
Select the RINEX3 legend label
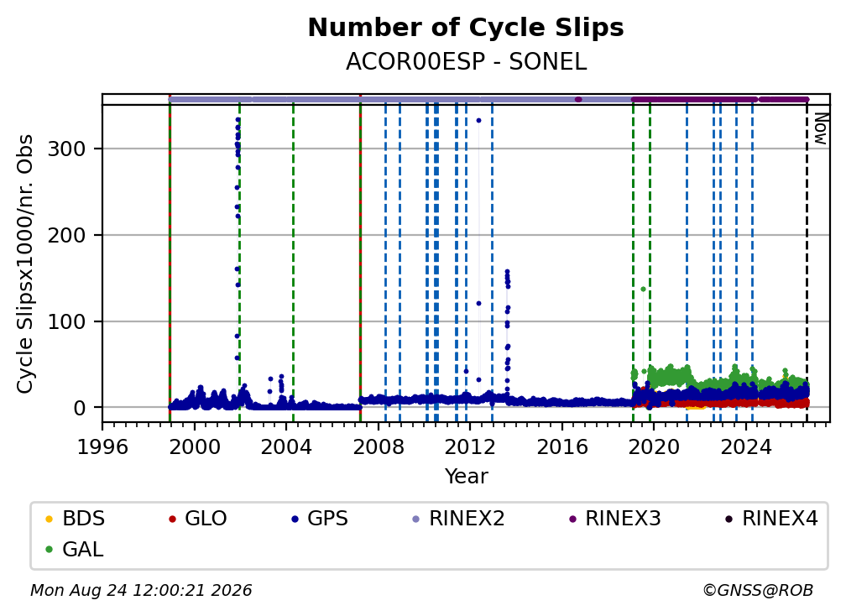pos(623,519)
